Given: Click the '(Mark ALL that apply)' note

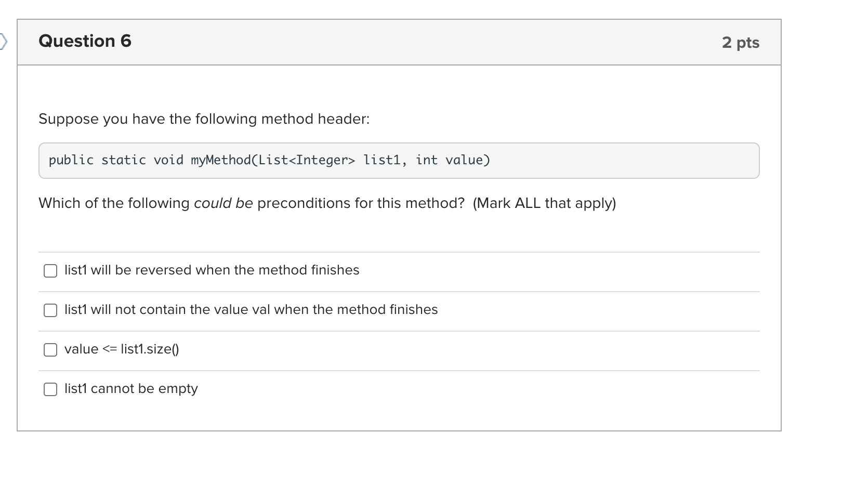Looking at the screenshot, I should 544,203.
